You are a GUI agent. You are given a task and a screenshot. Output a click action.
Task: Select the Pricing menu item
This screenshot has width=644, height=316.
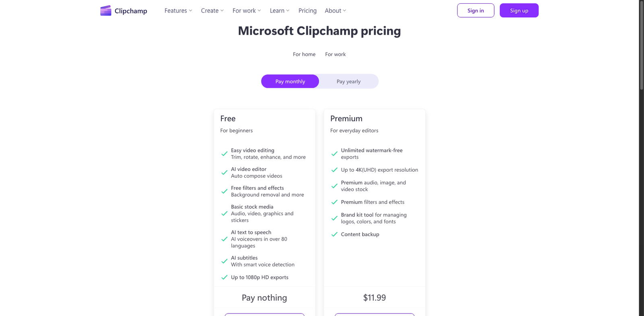pos(307,10)
